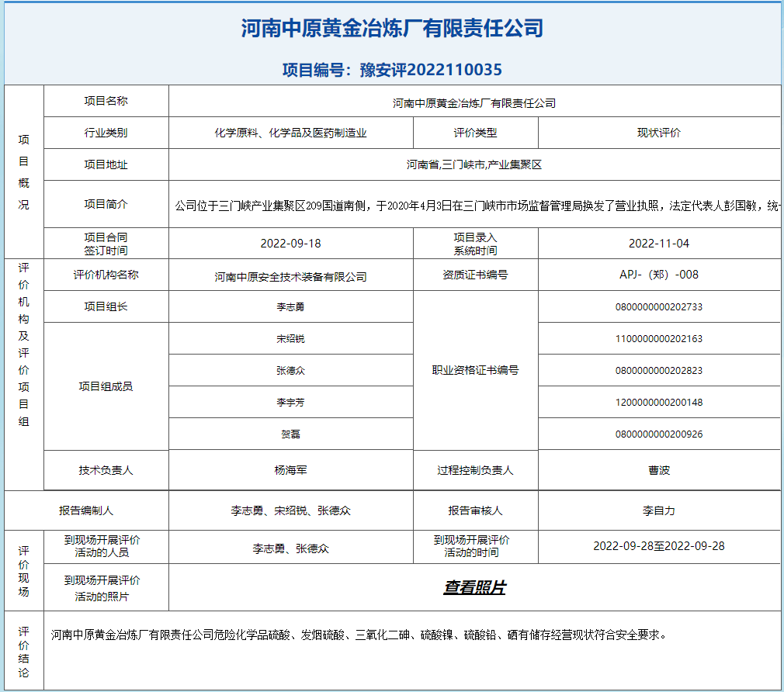Click the 项目组成员 label
This screenshot has height=692, width=784.
point(106,386)
